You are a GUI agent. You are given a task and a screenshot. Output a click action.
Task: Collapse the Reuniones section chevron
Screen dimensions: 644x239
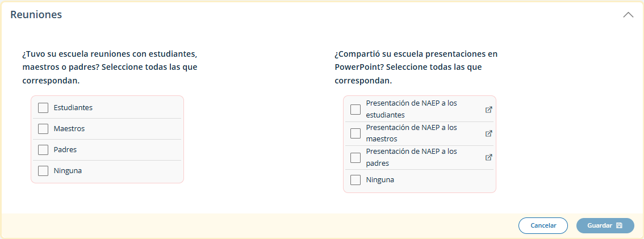628,15
